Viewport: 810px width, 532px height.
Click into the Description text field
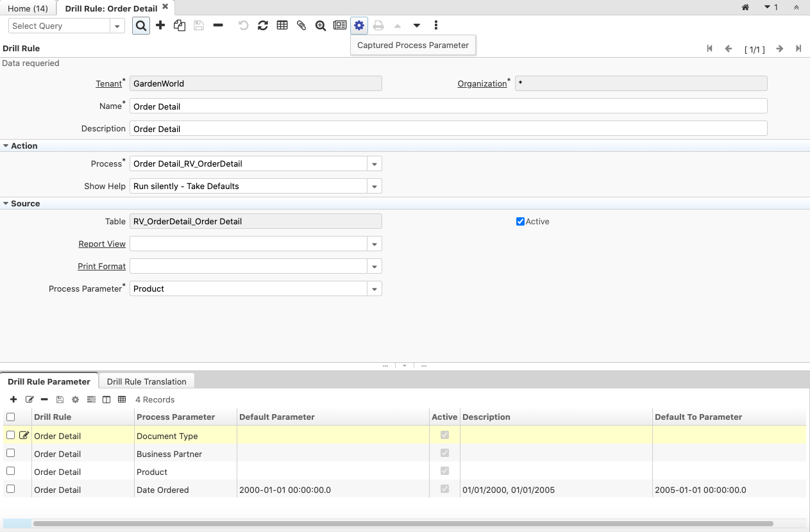click(448, 129)
